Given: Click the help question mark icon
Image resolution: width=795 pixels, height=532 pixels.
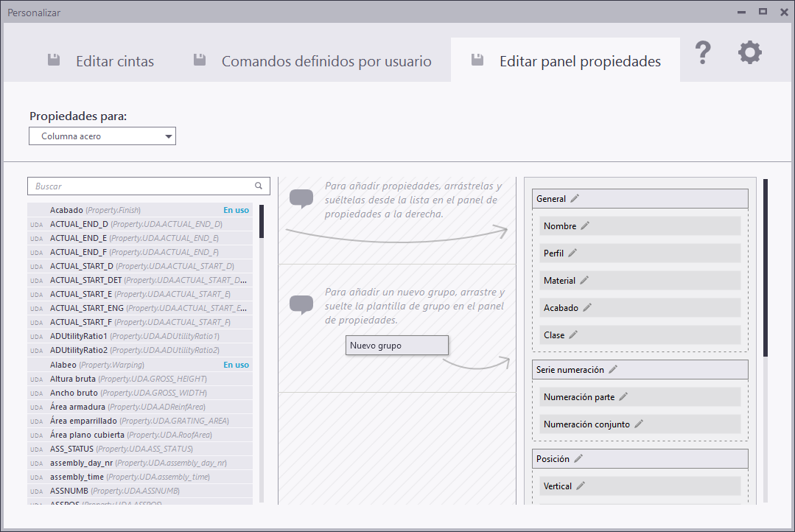Looking at the screenshot, I should 703,53.
